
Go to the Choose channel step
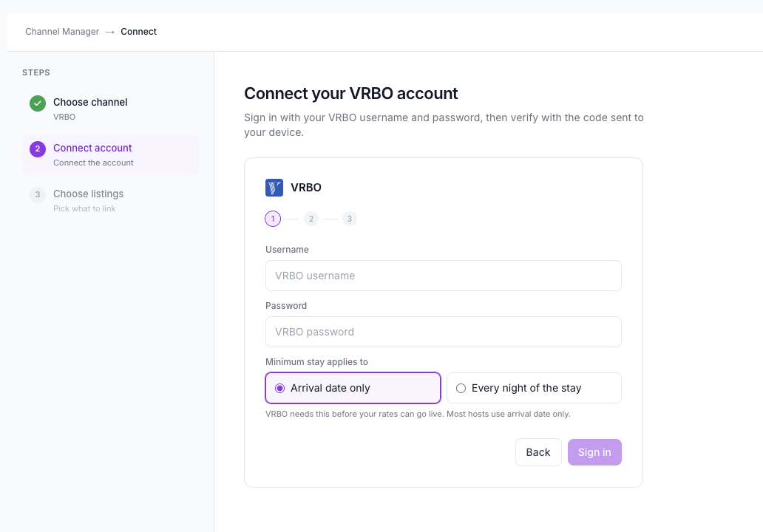click(110, 109)
